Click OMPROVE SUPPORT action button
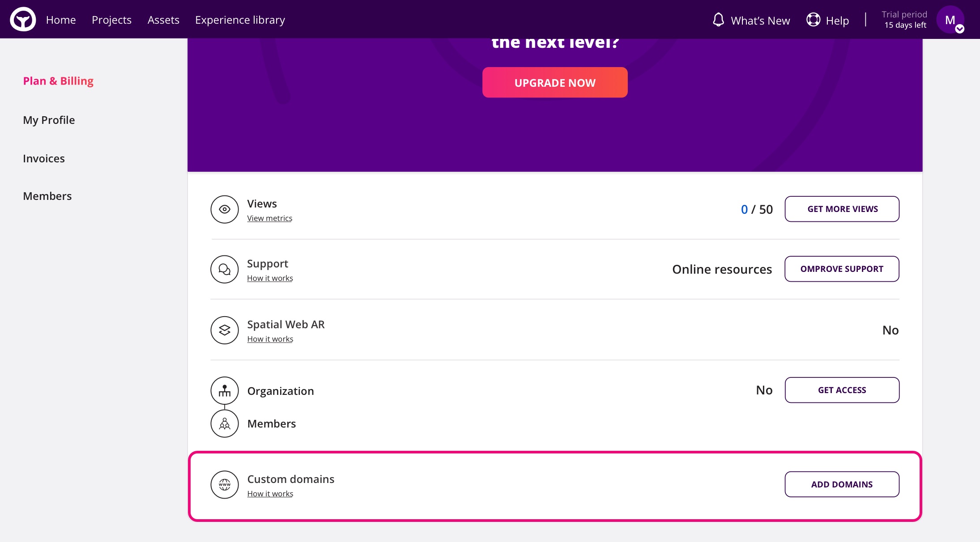This screenshot has width=980, height=542. point(842,268)
